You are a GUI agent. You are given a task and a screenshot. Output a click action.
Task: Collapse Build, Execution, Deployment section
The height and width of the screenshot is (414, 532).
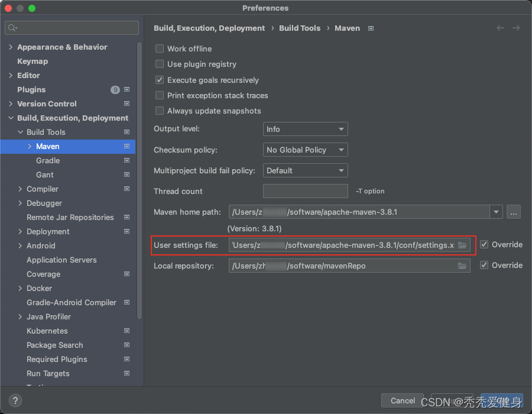[11, 118]
